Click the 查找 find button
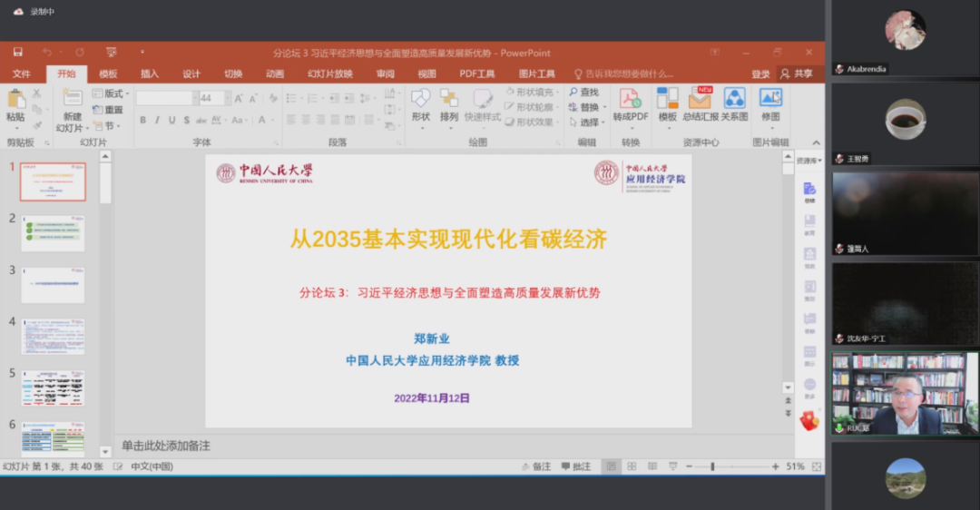This screenshot has width=980, height=510. click(583, 93)
